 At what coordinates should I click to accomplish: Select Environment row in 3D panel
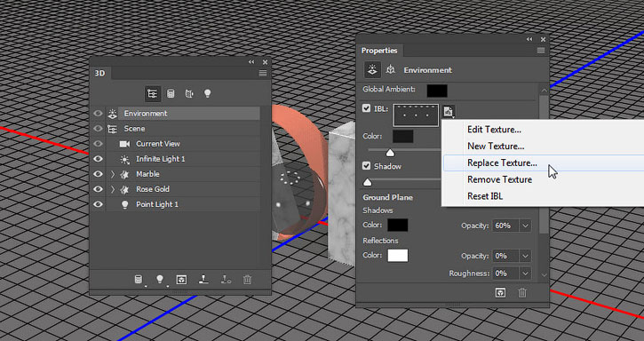(183, 114)
